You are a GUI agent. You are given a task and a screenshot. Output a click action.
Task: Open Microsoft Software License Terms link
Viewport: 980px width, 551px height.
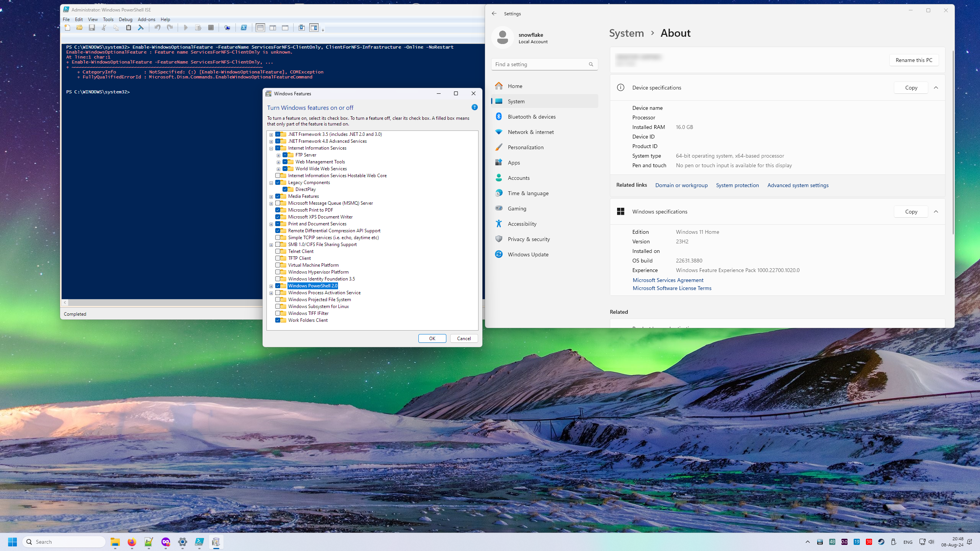point(672,288)
